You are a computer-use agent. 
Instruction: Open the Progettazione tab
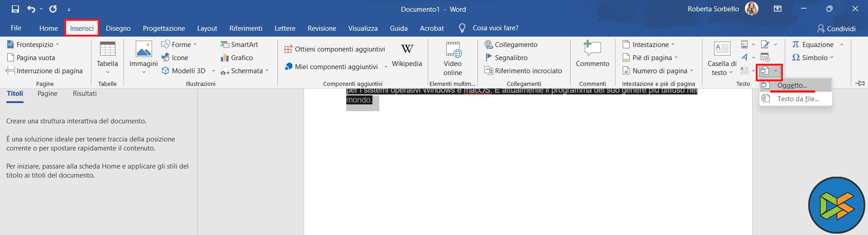[x=164, y=28]
